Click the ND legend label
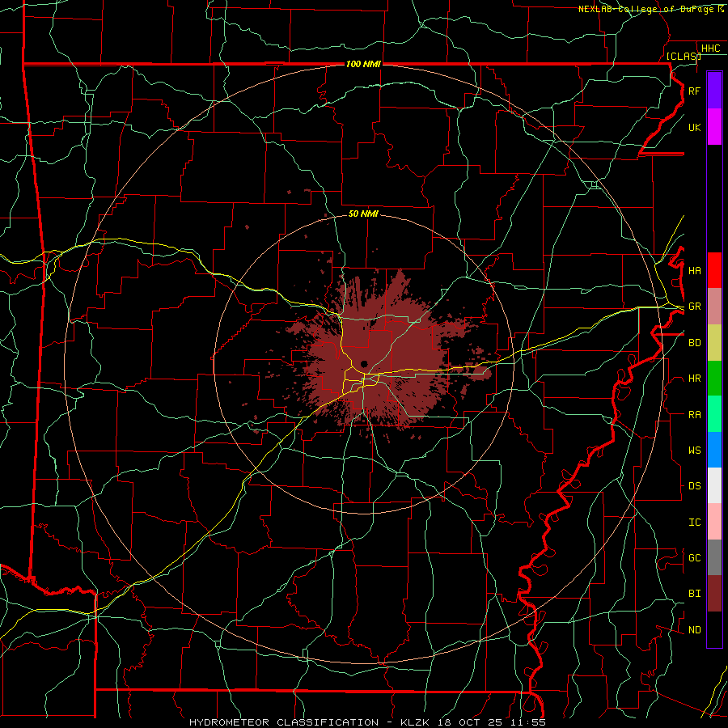The width and height of the screenshot is (728, 728). coord(694,629)
